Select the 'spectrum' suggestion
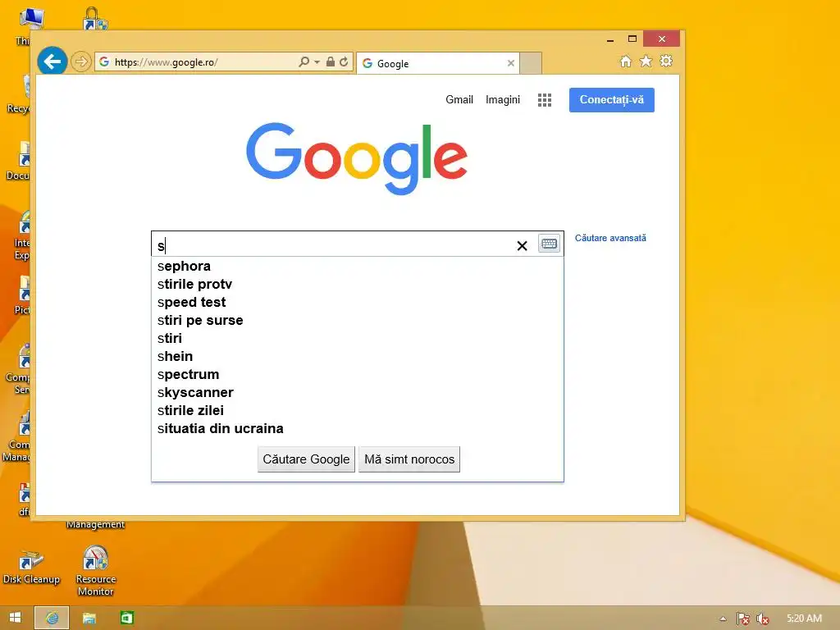The width and height of the screenshot is (840, 630). (x=358, y=374)
